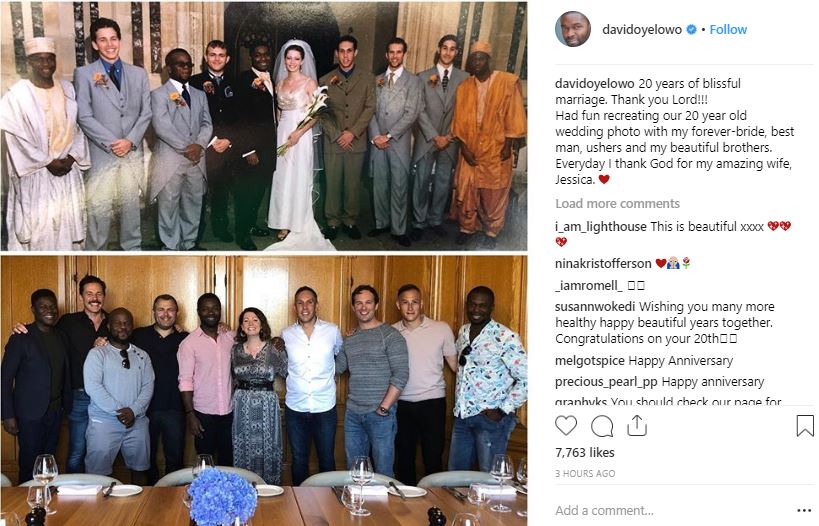Image resolution: width=819 pixels, height=526 pixels.
Task: Open comments via the speech bubble icon
Action: (x=602, y=426)
